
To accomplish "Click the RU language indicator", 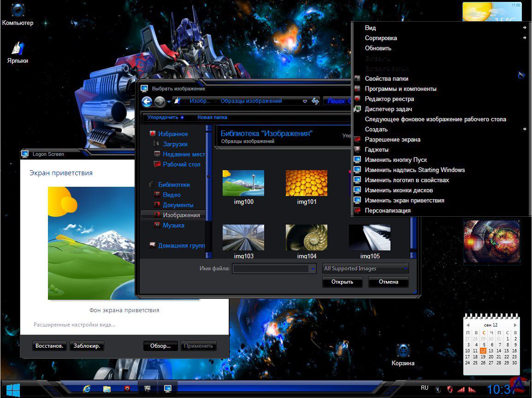I will tap(425, 388).
